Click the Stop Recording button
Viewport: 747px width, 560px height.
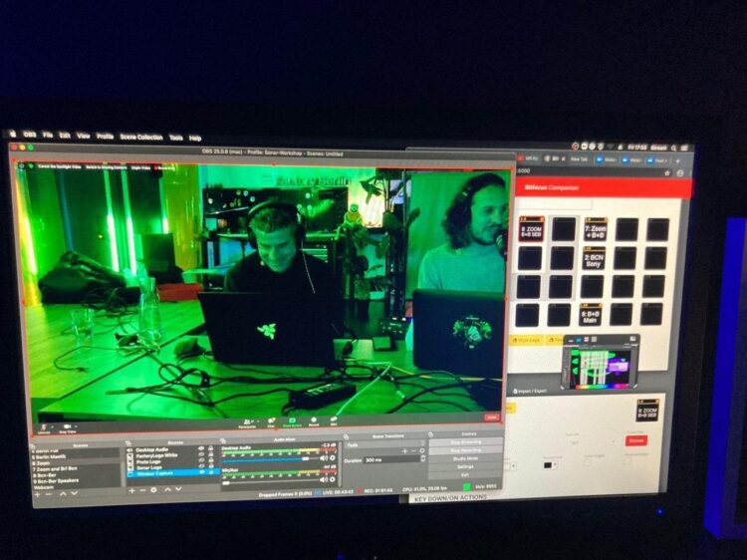[465, 450]
